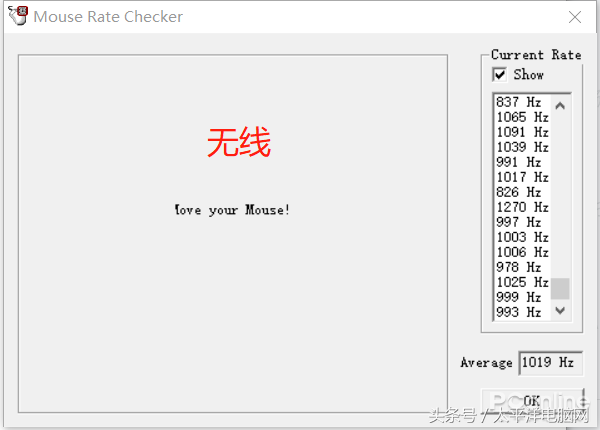
Task: Click the scroll up arrow in rate list
Action: pos(560,106)
